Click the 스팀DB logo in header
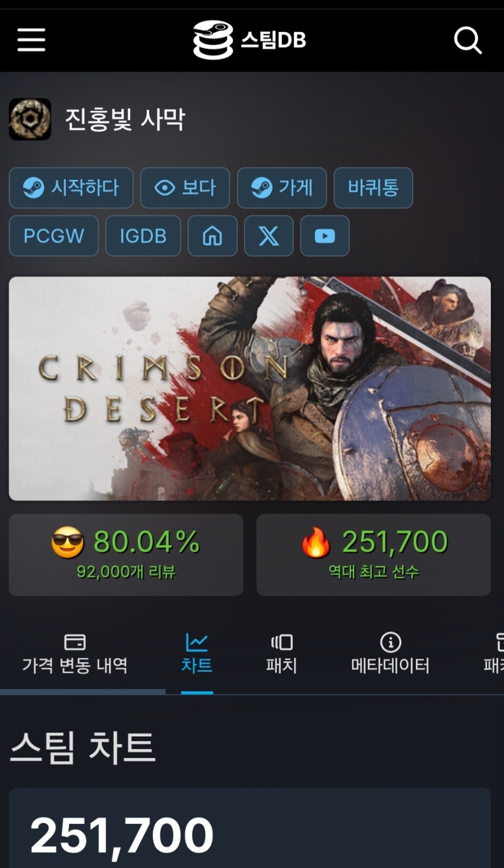 [x=249, y=40]
